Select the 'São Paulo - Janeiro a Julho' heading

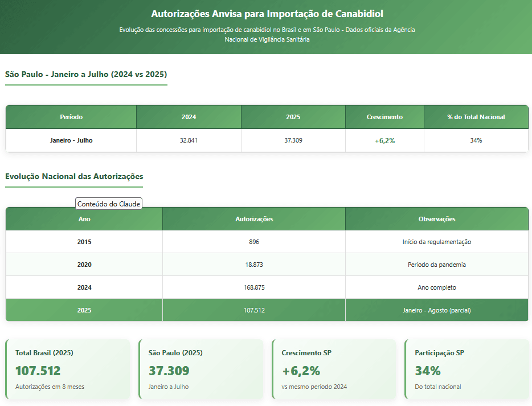86,74
